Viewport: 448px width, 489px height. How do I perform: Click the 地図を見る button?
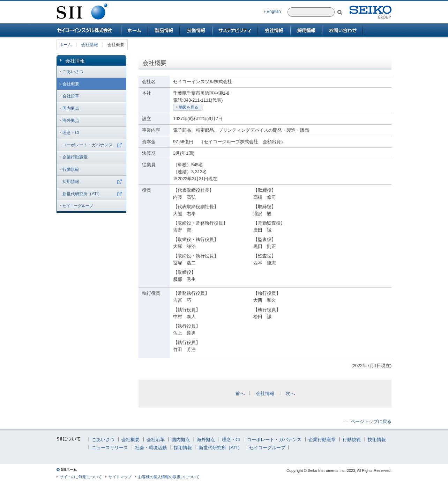point(188,107)
